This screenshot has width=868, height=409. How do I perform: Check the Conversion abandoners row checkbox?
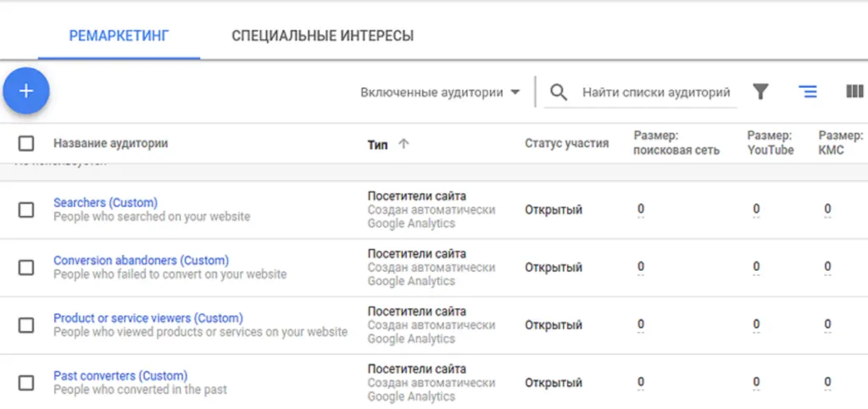[26, 268]
